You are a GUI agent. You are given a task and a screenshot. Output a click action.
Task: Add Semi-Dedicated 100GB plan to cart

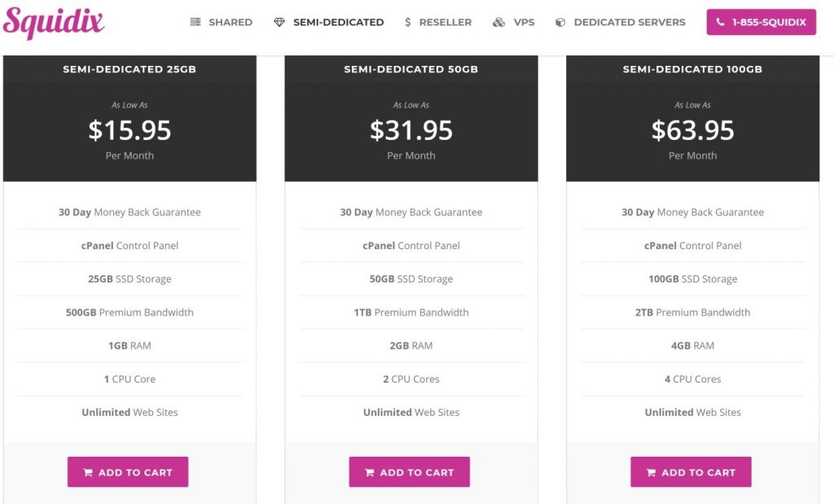(691, 471)
